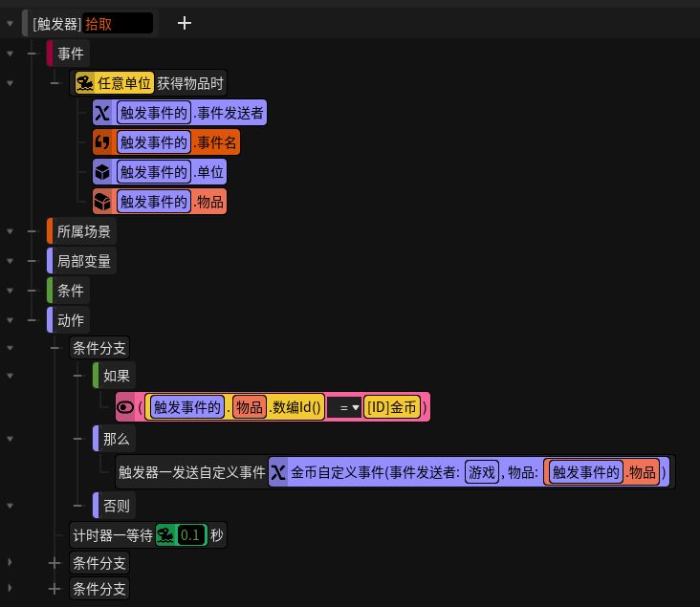Collapse the 条件 section arrow
700x607 pixels.
tap(10, 291)
